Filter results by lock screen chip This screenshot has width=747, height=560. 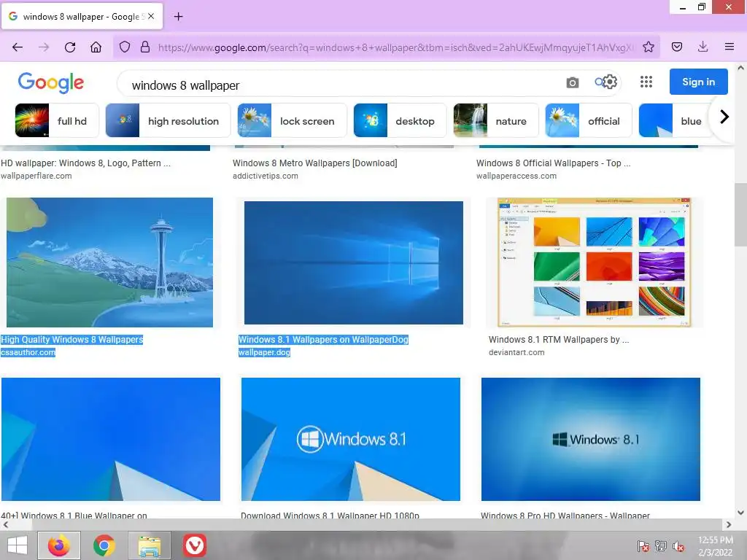tap(292, 120)
